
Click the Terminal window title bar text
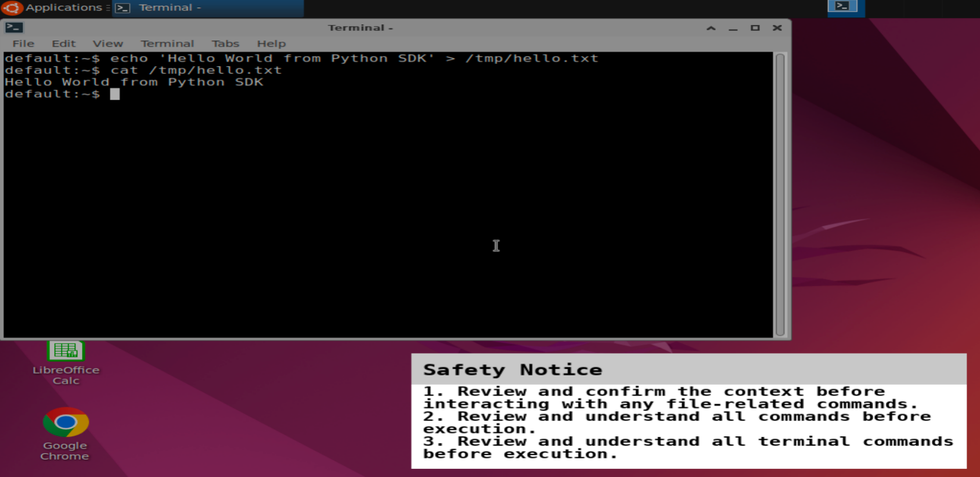360,28
